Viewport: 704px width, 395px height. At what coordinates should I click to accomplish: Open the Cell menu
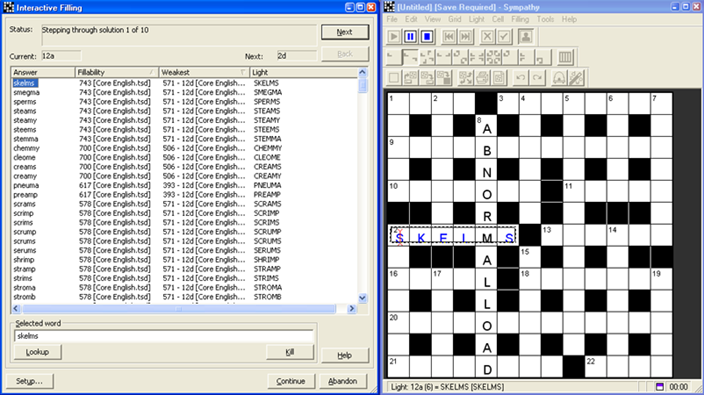coord(498,19)
